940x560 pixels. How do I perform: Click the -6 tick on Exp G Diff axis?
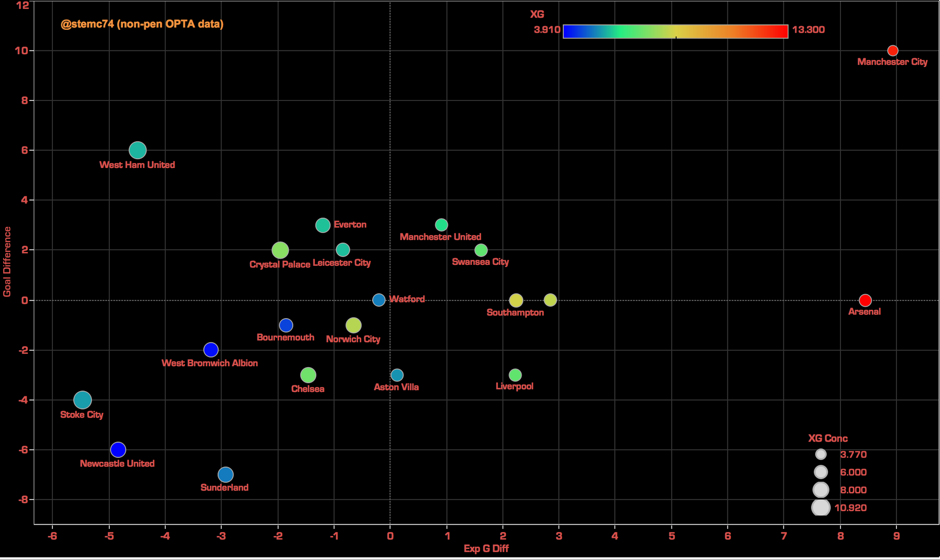pyautogui.click(x=52, y=536)
